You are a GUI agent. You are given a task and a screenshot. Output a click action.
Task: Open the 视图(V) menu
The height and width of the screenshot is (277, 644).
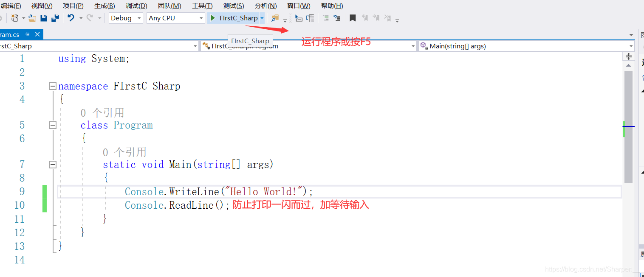pyautogui.click(x=42, y=6)
